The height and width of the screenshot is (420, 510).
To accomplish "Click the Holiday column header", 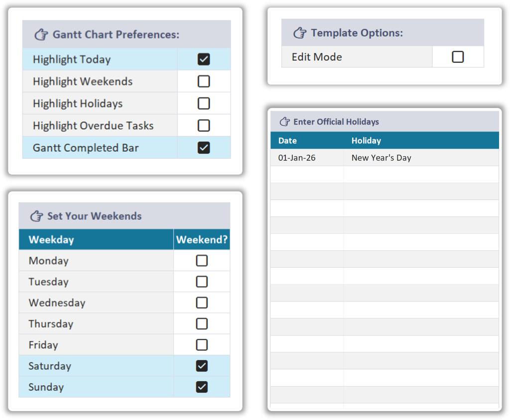I will [x=366, y=140].
